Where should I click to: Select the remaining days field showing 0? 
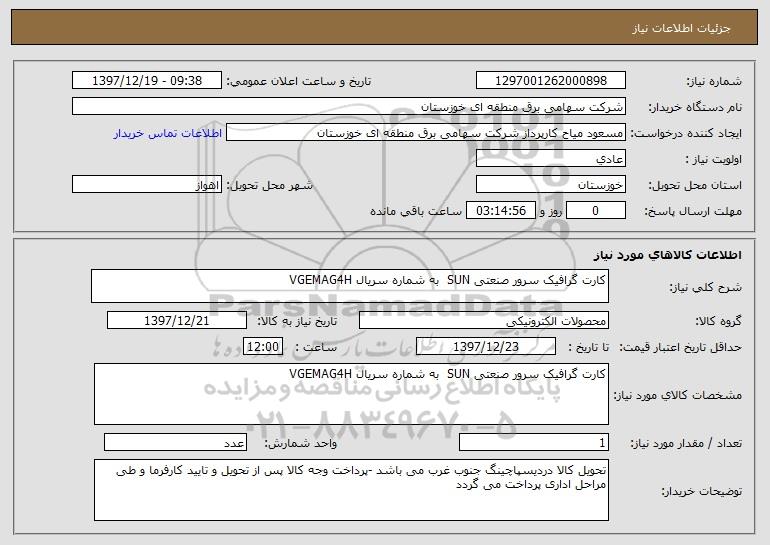(x=596, y=211)
